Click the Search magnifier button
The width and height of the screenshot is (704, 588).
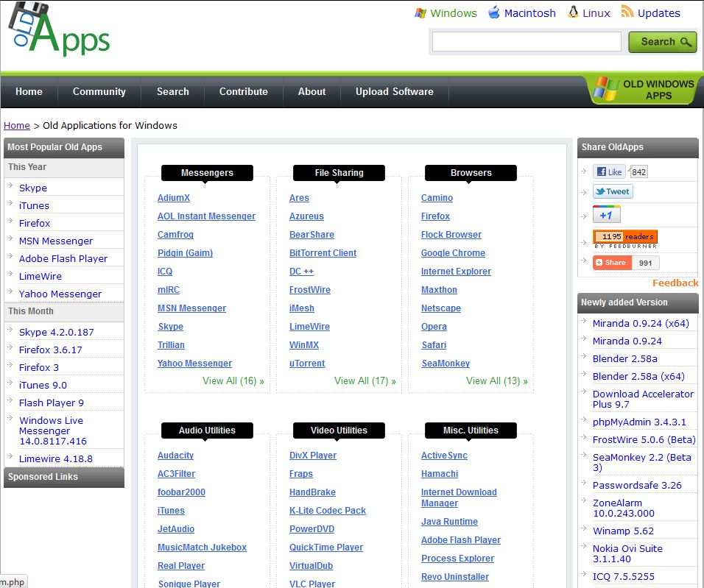coord(661,42)
